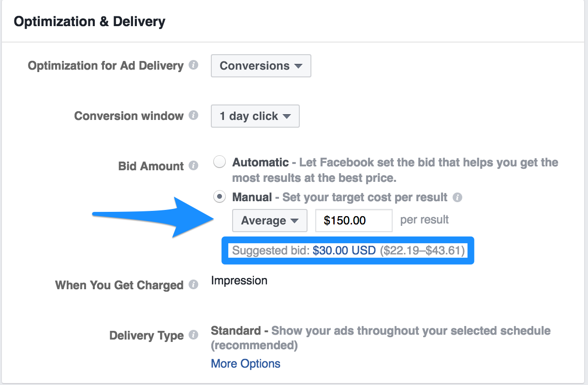Viewport: 588px width, 385px height.
Task: Click the Manual option label text
Action: (252, 197)
